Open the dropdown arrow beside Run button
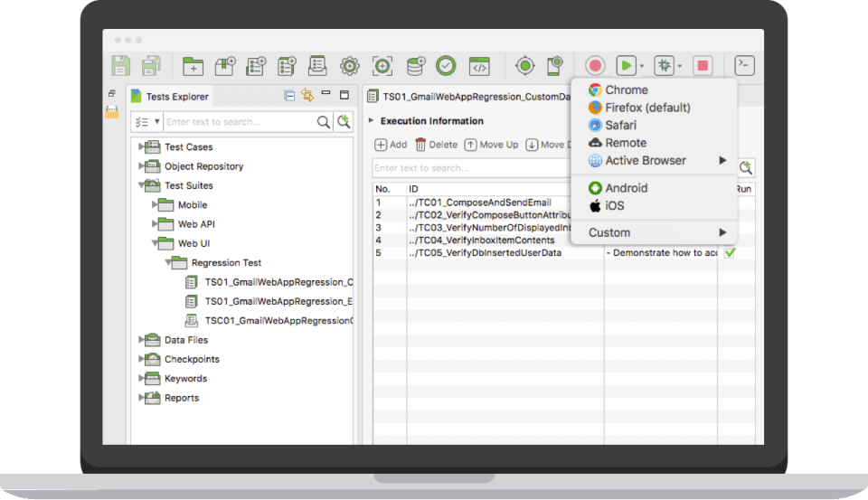868x500 pixels. (x=642, y=66)
